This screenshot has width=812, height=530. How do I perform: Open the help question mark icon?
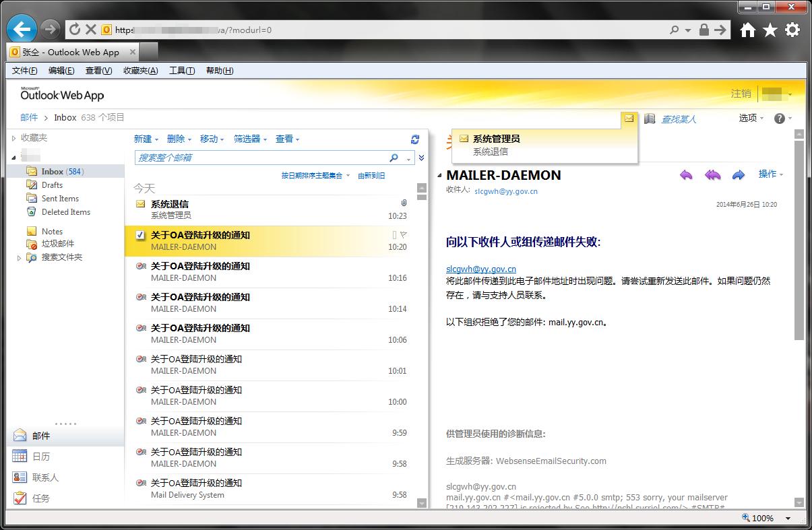click(780, 119)
